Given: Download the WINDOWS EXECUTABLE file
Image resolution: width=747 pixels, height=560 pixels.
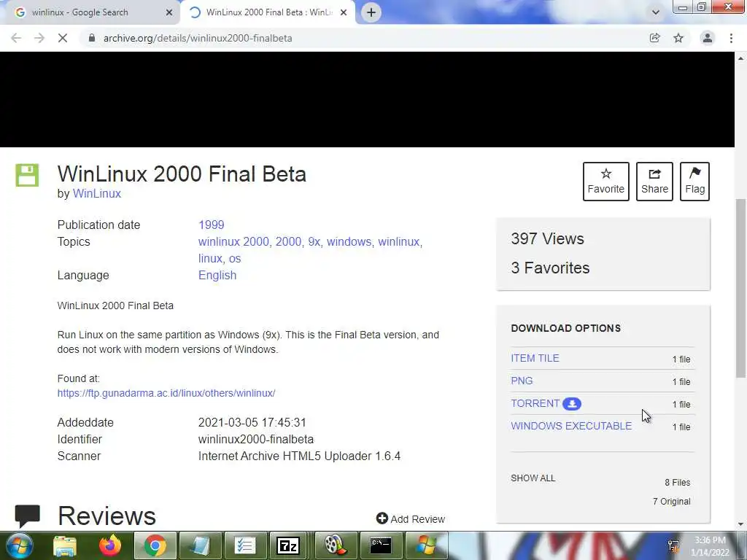Looking at the screenshot, I should (571, 426).
